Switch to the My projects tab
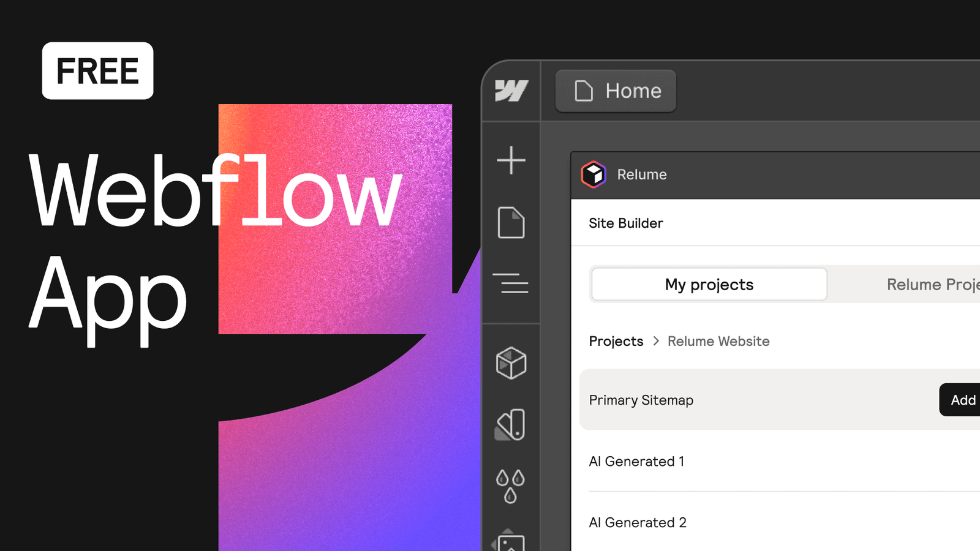This screenshot has width=980, height=551. tap(708, 284)
